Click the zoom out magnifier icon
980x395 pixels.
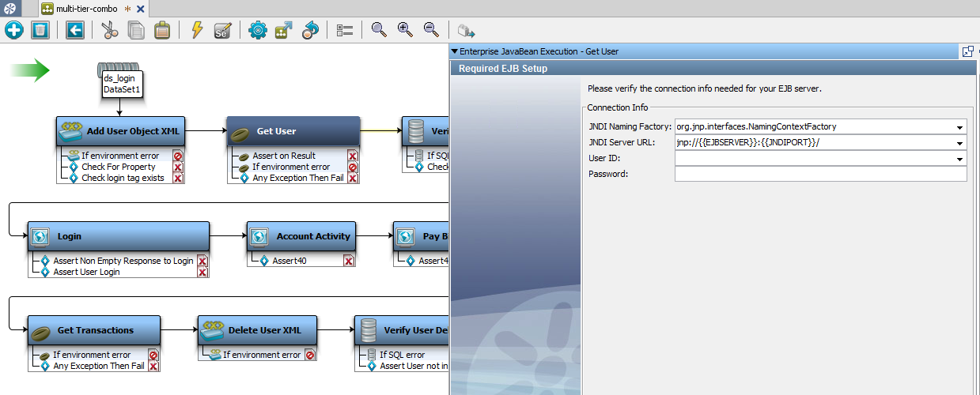[431, 30]
